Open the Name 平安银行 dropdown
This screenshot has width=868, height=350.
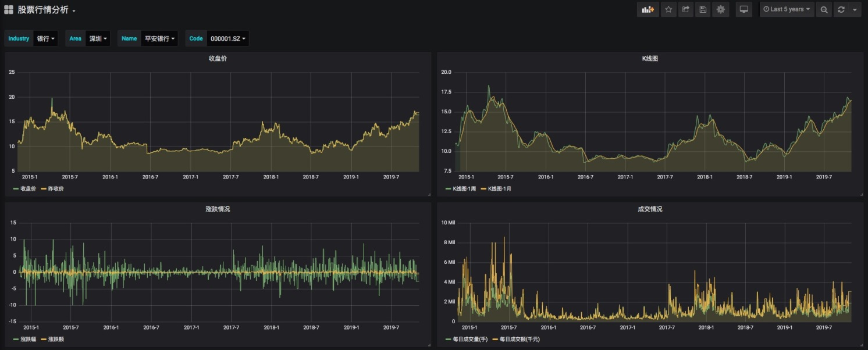pos(159,39)
